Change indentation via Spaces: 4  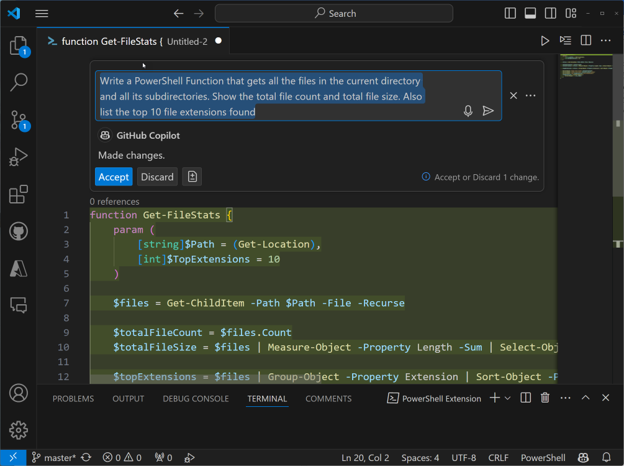click(420, 458)
